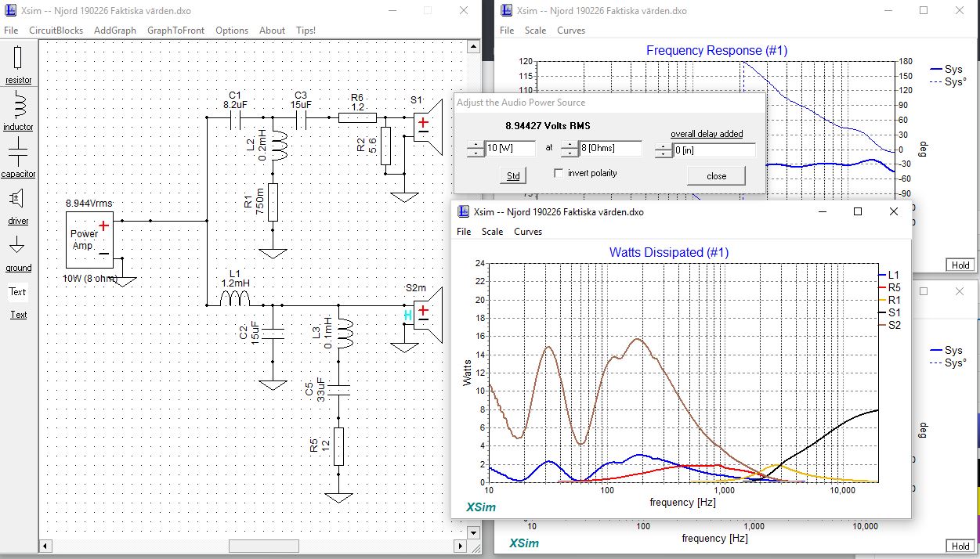Open Scale menu in Watts Dissipated window
Screen dimensions: 980x559
click(492, 232)
